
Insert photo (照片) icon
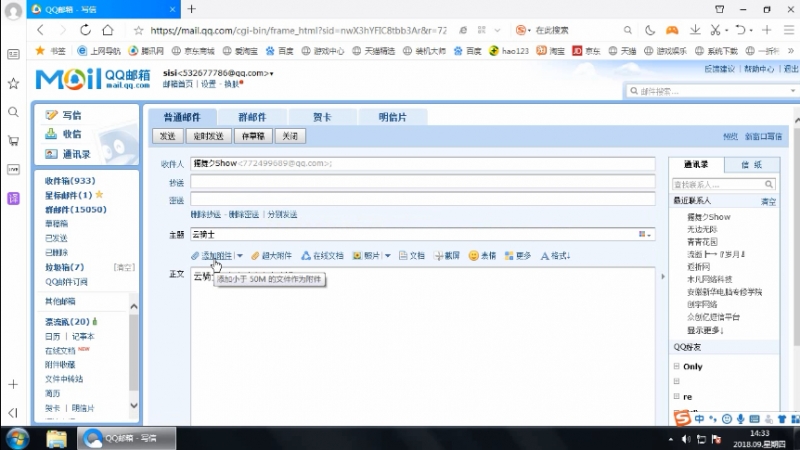pyautogui.click(x=366, y=256)
